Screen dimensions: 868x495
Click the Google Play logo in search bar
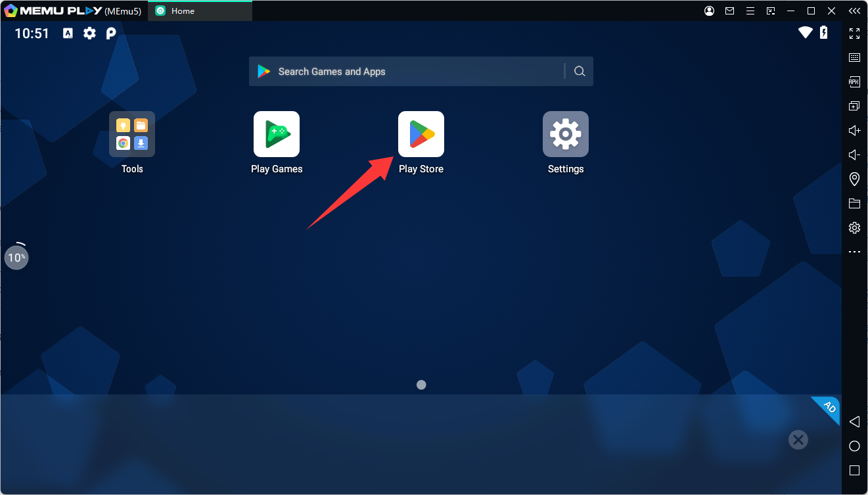tap(264, 72)
